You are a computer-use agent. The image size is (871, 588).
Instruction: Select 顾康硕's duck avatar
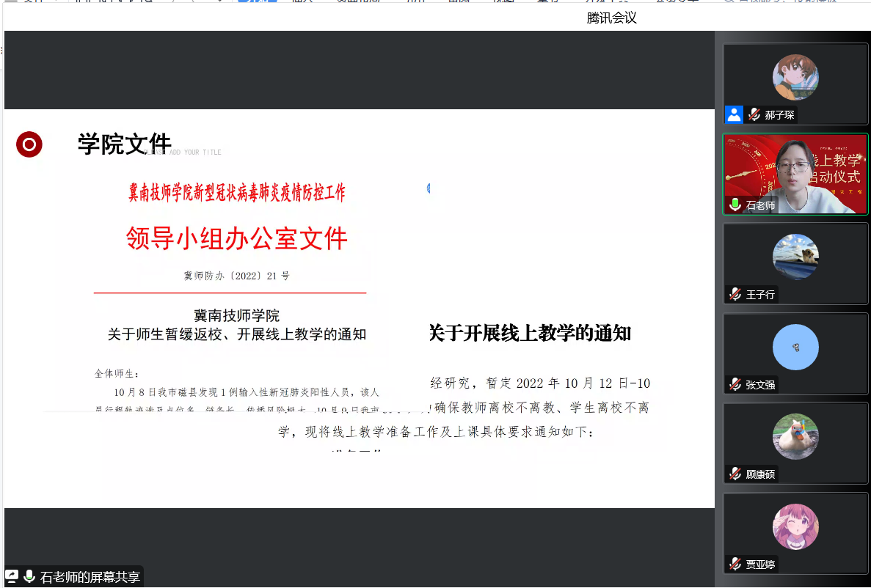pos(795,436)
